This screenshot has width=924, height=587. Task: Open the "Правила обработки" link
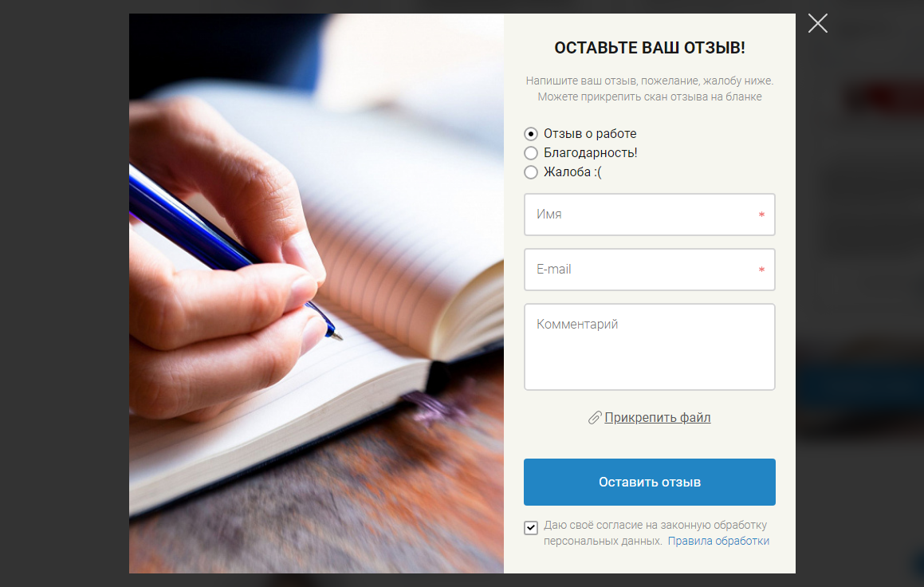[x=718, y=541]
